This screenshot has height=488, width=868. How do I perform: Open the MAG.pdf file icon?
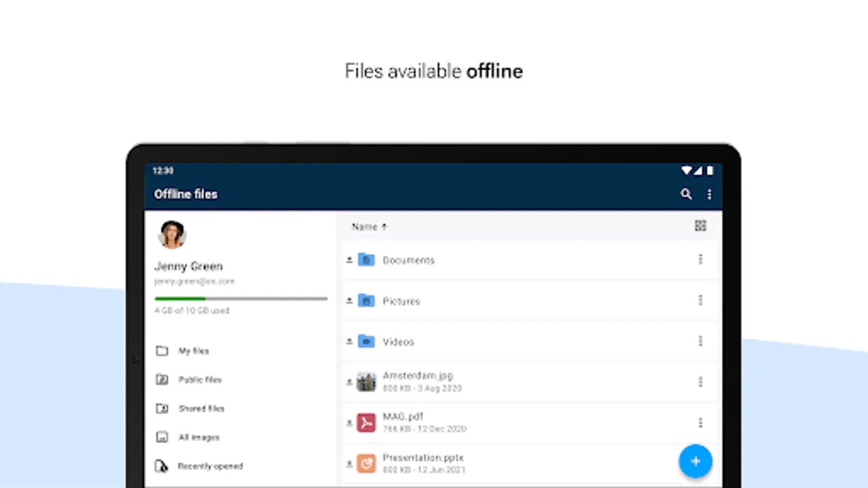click(x=366, y=422)
